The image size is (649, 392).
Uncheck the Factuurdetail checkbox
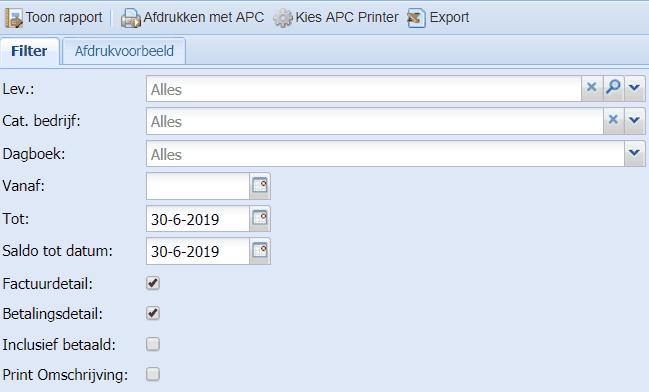click(153, 284)
